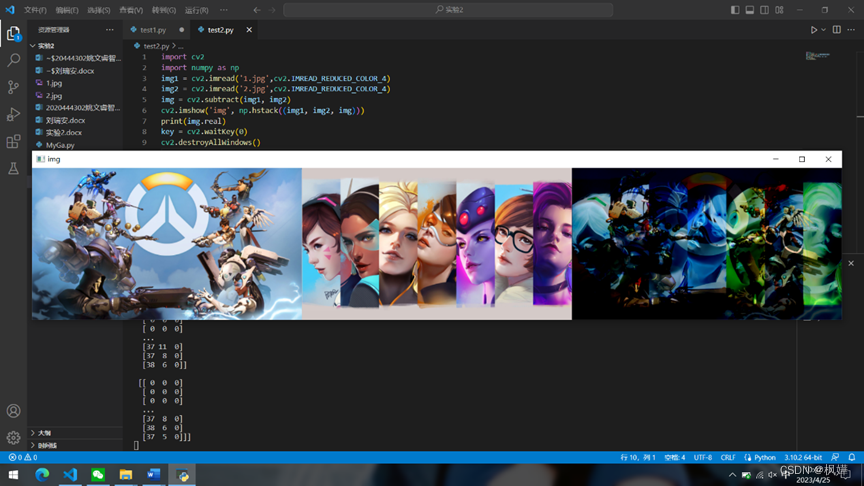Open the 转到(G) menu
Screen dimensions: 864x486
[x=164, y=10]
